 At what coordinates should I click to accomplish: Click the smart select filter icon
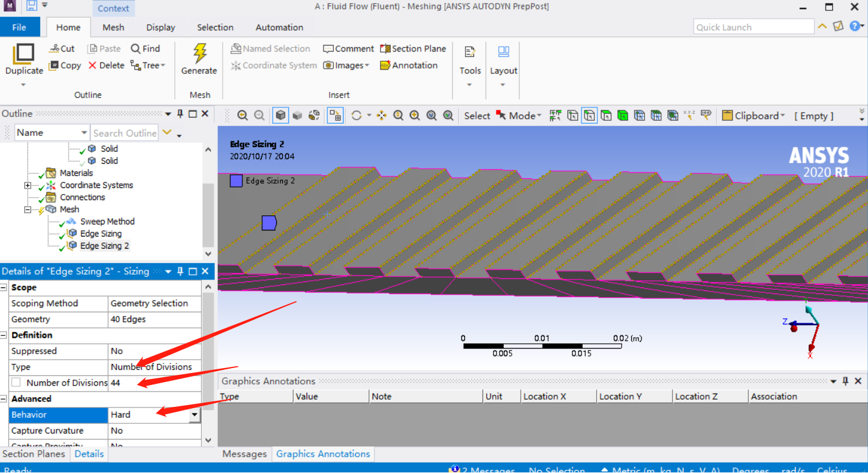pyautogui.click(x=555, y=116)
